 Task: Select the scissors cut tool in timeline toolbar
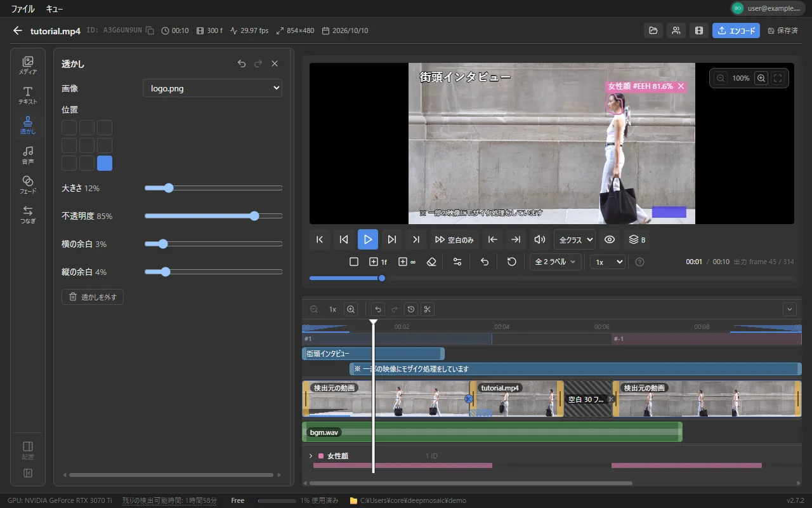(x=428, y=309)
